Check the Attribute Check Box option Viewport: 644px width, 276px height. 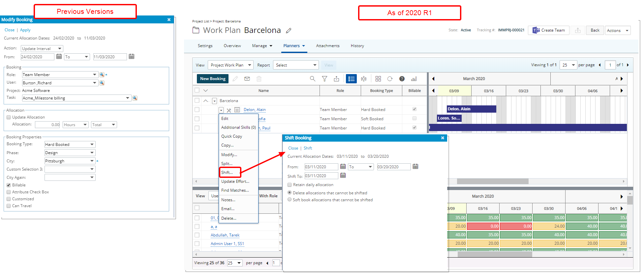(9, 192)
